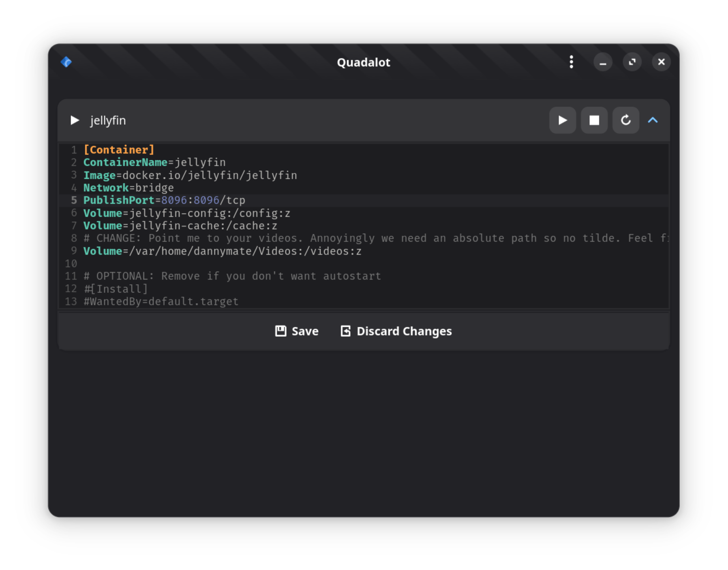The image size is (728, 570).
Task: Stop the jellyfin container
Action: coord(594,120)
